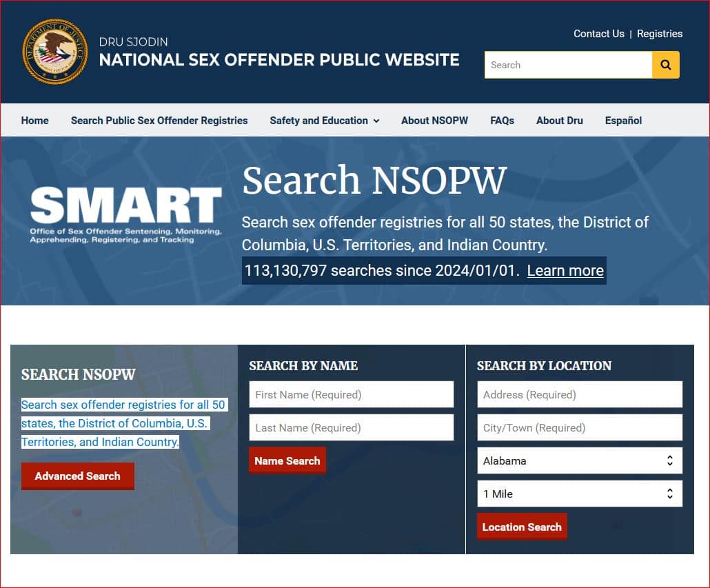Click the SMART office logo
Image resolution: width=710 pixels, height=588 pixels.
click(x=125, y=214)
